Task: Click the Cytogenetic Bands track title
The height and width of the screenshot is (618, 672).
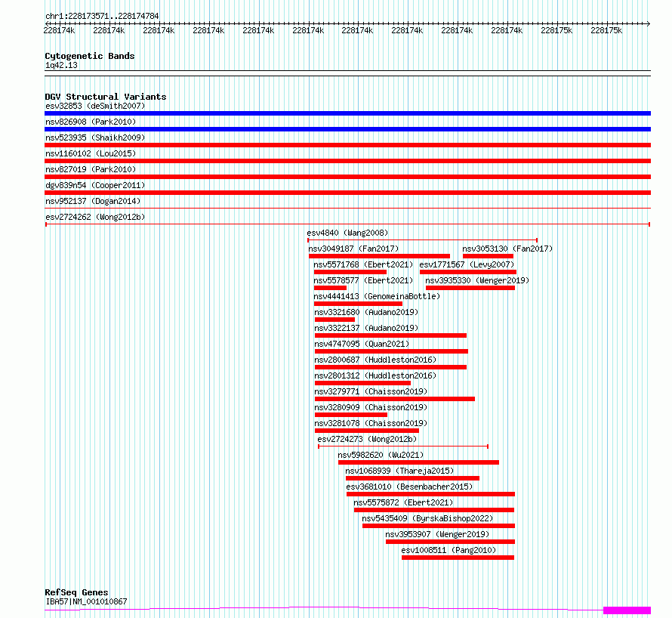Action: pos(90,56)
